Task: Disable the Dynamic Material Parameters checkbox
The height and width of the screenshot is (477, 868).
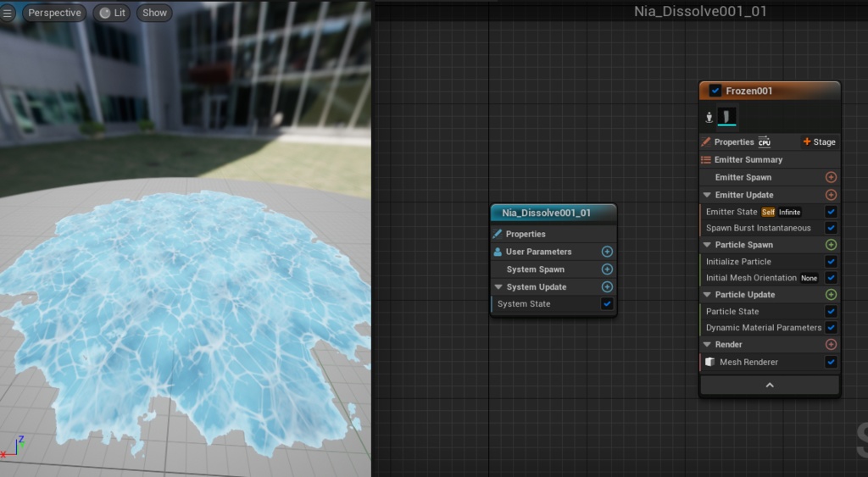Action: [x=831, y=328]
